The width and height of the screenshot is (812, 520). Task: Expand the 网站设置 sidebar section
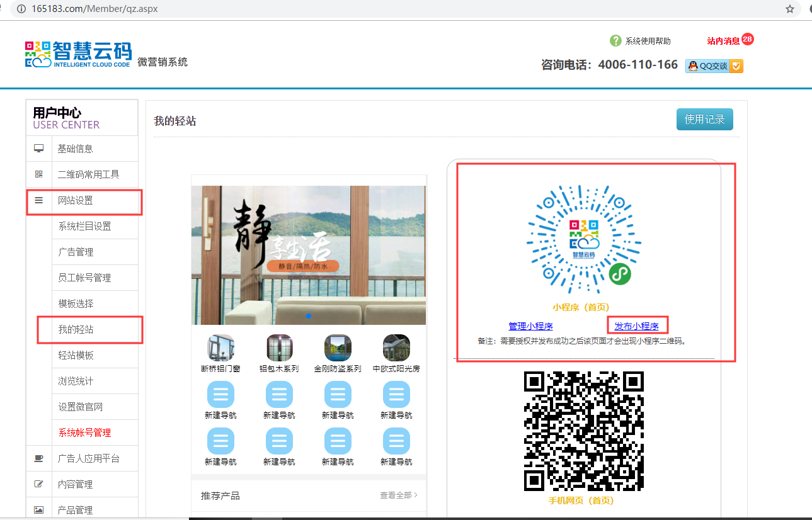(76, 201)
